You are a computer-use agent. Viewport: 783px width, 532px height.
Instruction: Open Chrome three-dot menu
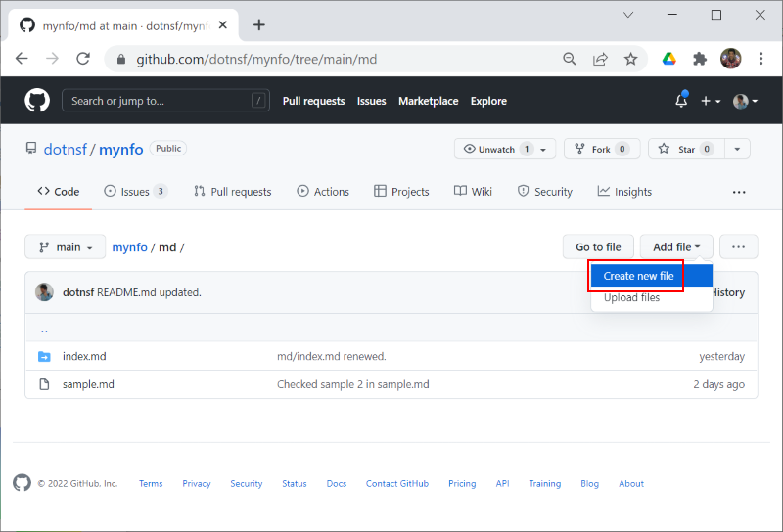tap(761, 59)
